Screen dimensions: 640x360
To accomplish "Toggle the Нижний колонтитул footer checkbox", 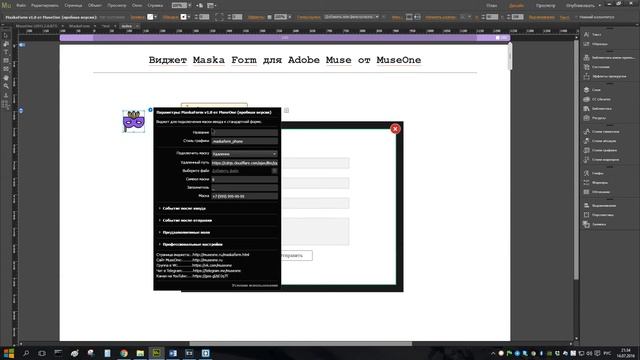I will coord(576,17).
